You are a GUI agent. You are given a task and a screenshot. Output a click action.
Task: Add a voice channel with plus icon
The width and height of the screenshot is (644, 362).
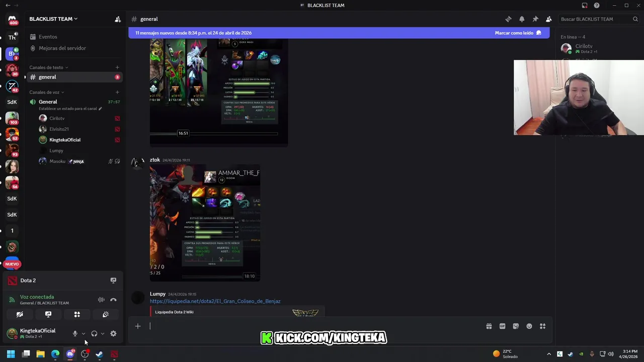[x=117, y=93]
